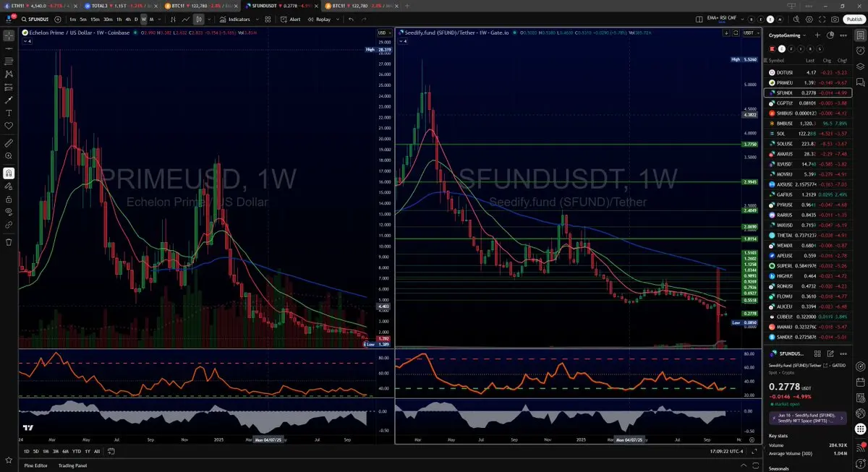The height and width of the screenshot is (472, 868).
Task: Open the USD currency dropdown on PRIMEUSD chart
Action: (x=384, y=33)
